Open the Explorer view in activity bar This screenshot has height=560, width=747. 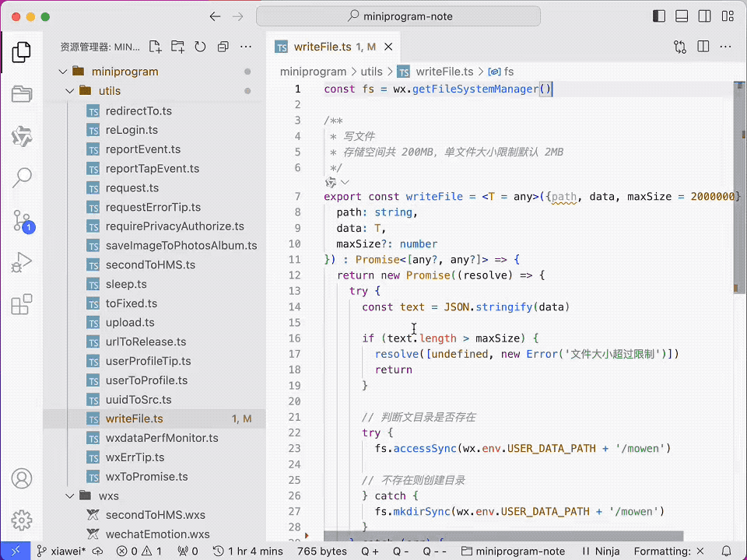click(x=22, y=52)
